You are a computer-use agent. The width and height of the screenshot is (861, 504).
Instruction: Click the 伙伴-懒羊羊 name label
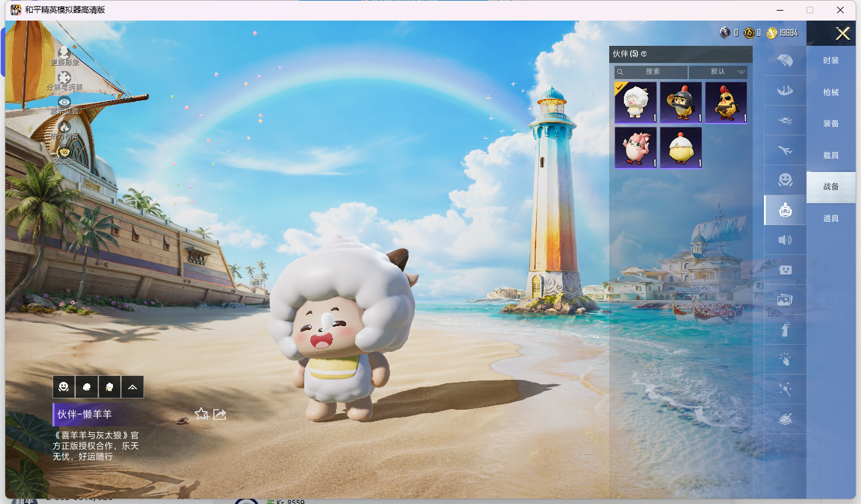[84, 414]
